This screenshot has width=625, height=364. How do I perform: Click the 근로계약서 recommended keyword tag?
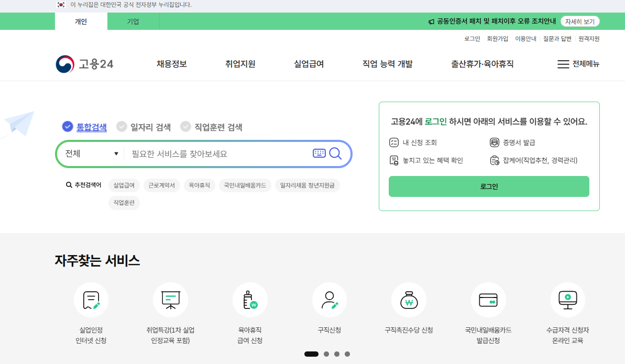(x=162, y=185)
